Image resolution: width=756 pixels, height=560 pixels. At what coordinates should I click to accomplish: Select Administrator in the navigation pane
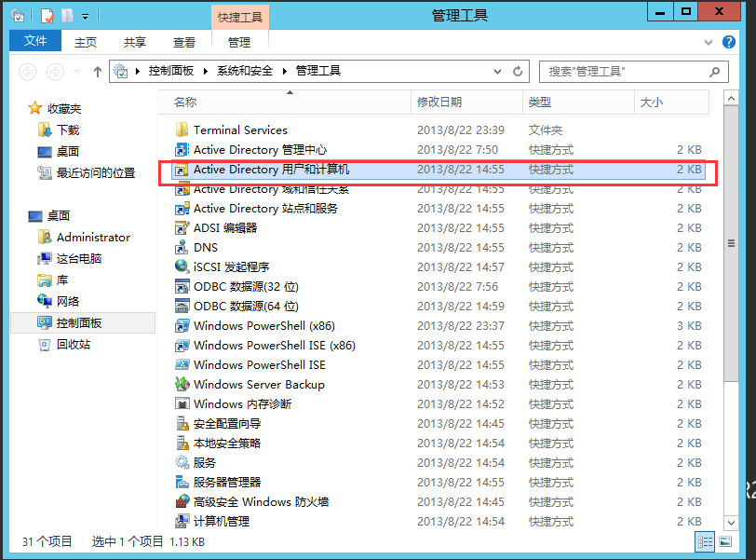(84, 237)
